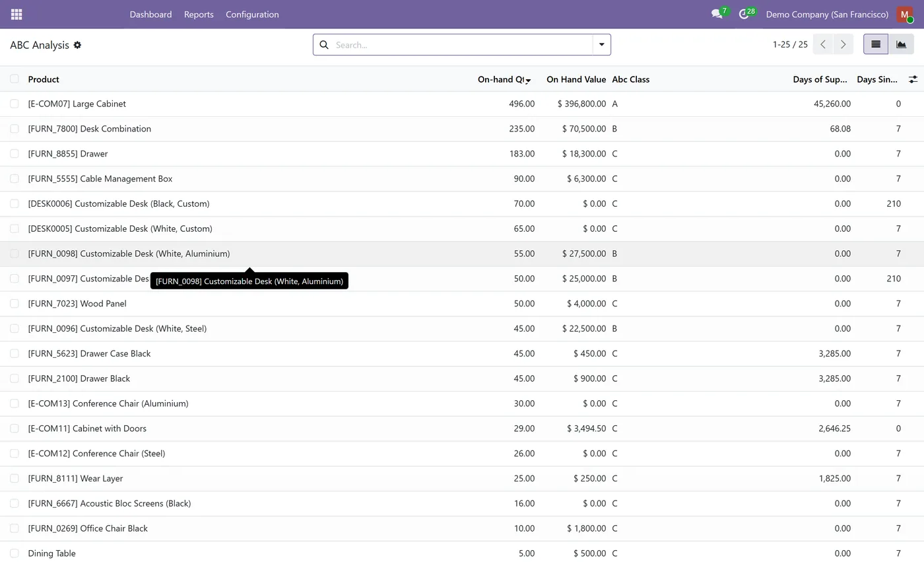Image resolution: width=924 pixels, height=562 pixels.
Task: Click the 1-25 / 25 pager counter
Action: point(790,44)
